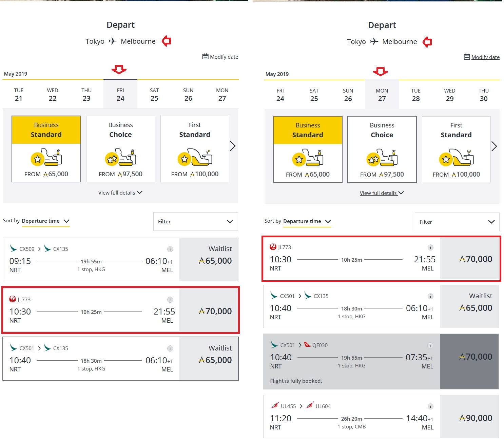Pick First Standard fare card in left panel
504x442 pixels.
(x=195, y=149)
